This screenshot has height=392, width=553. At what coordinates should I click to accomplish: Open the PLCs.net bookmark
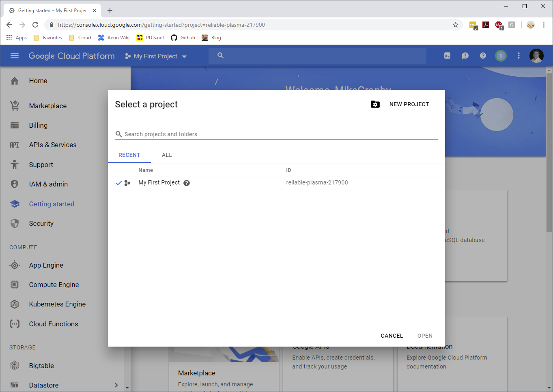[150, 38]
